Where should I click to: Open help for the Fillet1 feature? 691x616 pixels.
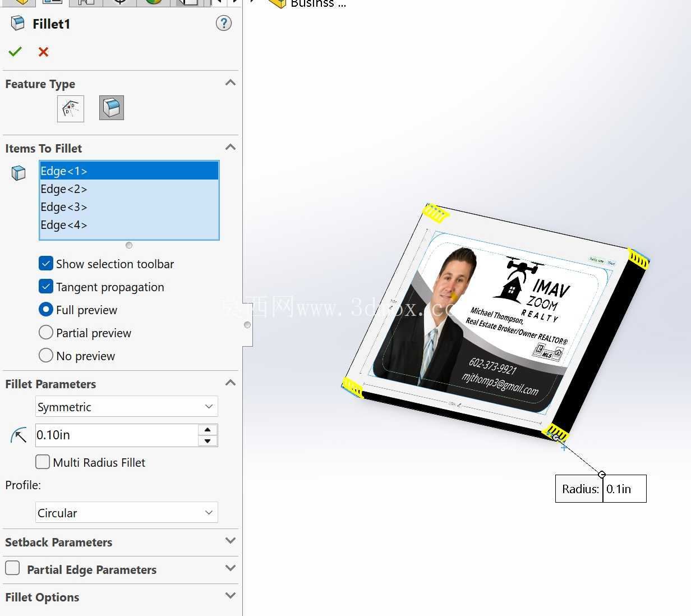(x=224, y=23)
